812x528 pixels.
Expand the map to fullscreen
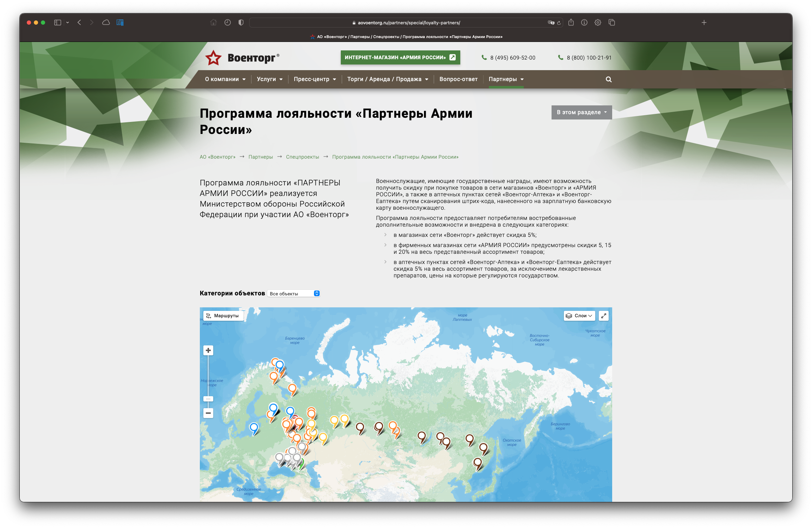604,316
